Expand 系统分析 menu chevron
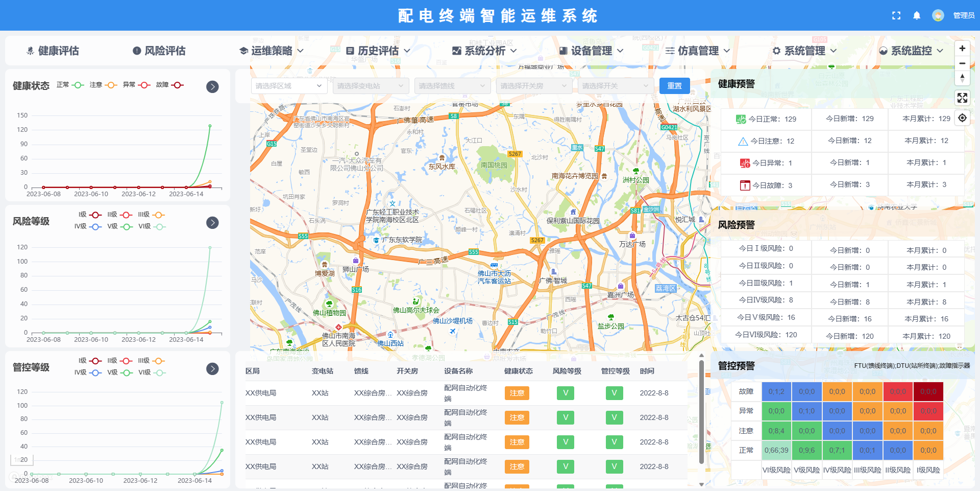This screenshot has width=980, height=491. tap(513, 51)
